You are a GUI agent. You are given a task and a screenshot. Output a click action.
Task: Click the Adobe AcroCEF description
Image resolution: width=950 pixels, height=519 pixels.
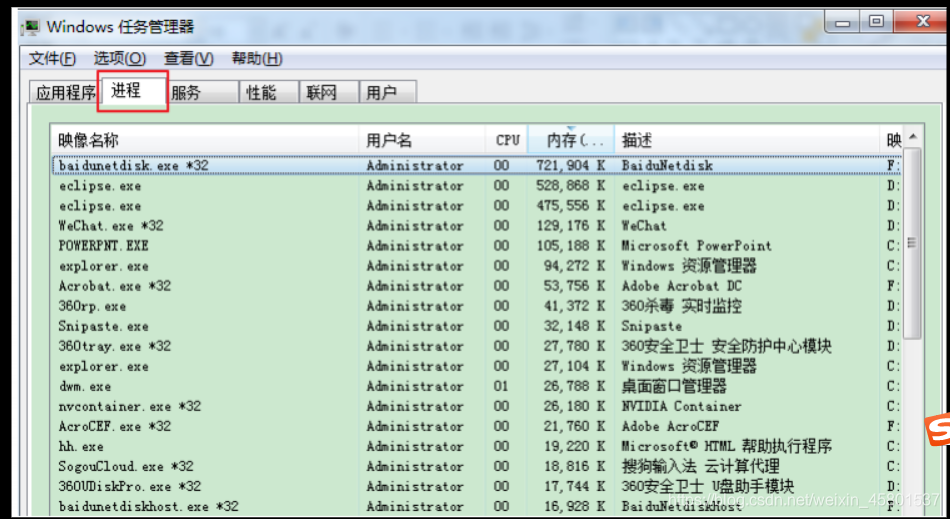point(671,426)
